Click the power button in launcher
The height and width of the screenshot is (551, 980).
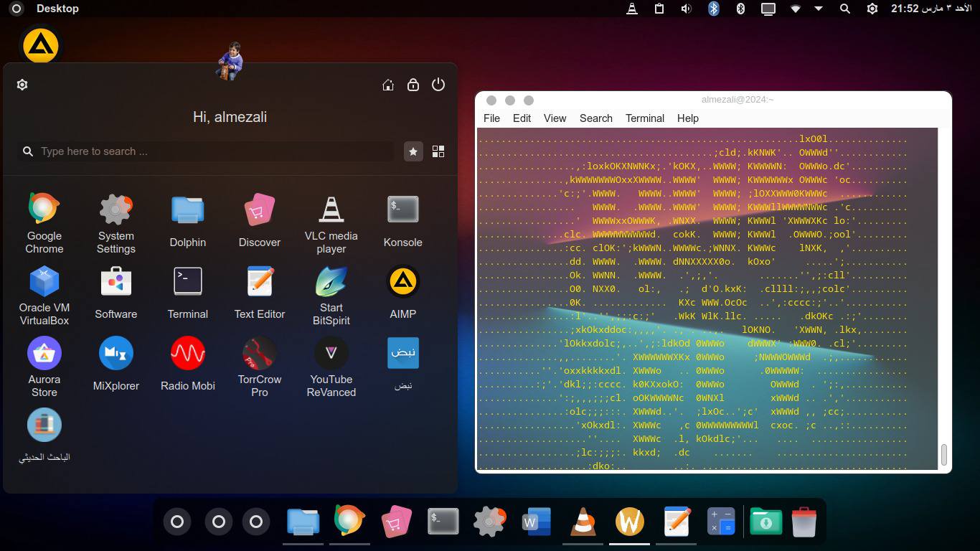click(x=438, y=85)
